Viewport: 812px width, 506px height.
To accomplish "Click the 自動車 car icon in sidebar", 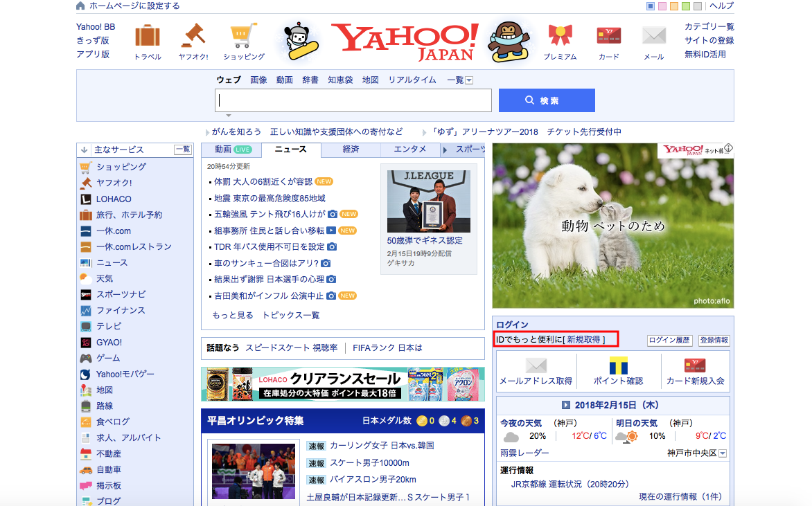I will click(x=86, y=470).
